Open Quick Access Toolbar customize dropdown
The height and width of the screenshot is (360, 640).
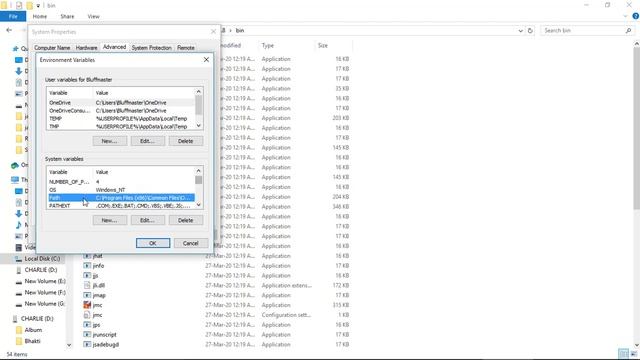pyautogui.click(x=38, y=6)
